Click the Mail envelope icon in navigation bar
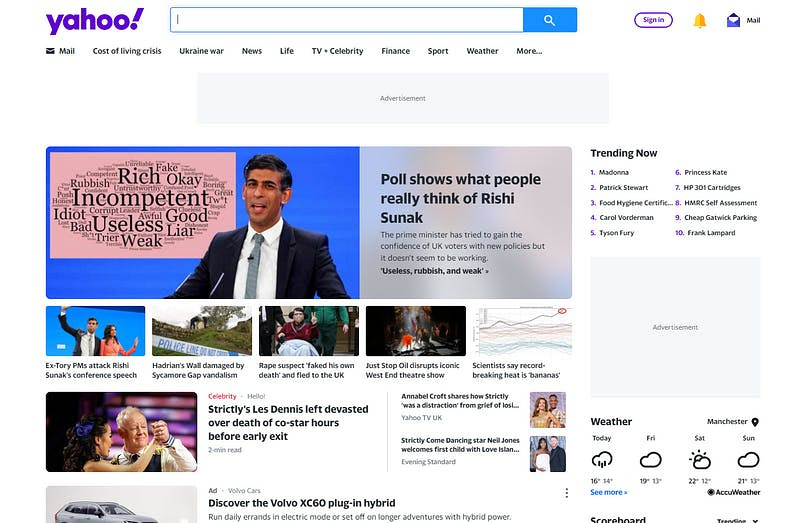This screenshot has height=523, width=800. coord(50,51)
